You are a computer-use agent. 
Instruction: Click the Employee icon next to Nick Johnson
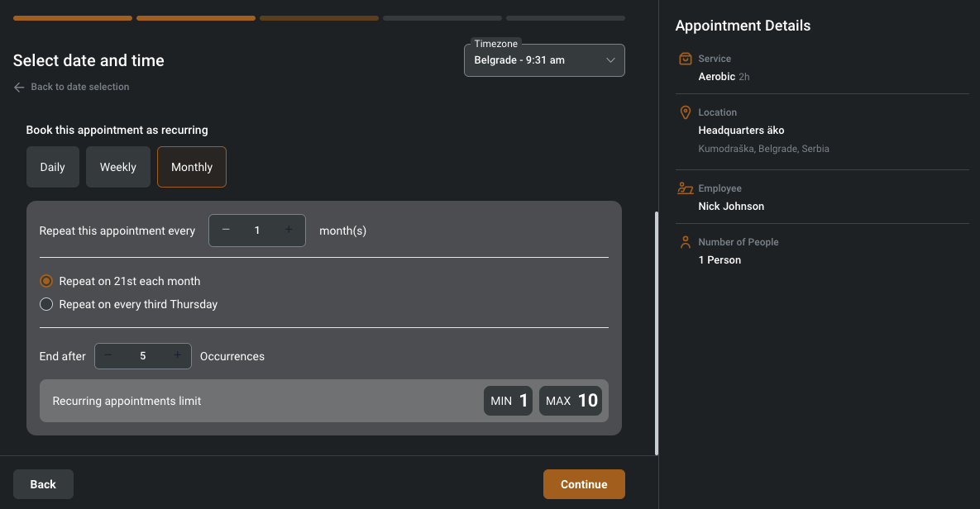point(685,188)
